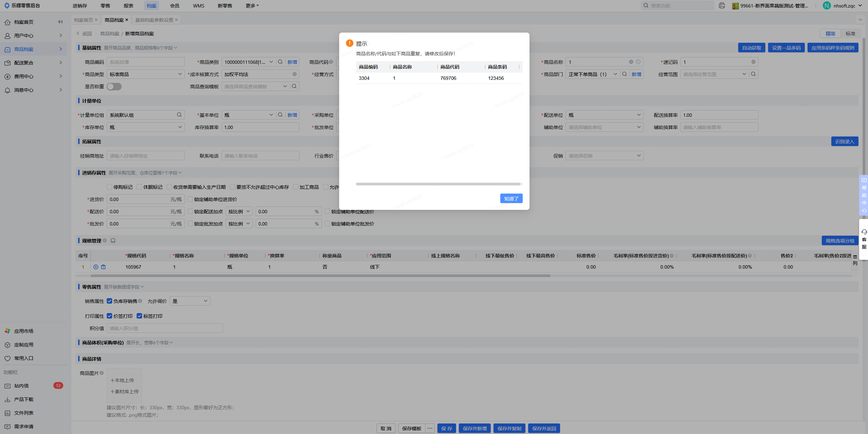Image resolution: width=868 pixels, height=434 pixels.
Task: Open 站内信 inbox icon in sidebar
Action: (x=7, y=386)
